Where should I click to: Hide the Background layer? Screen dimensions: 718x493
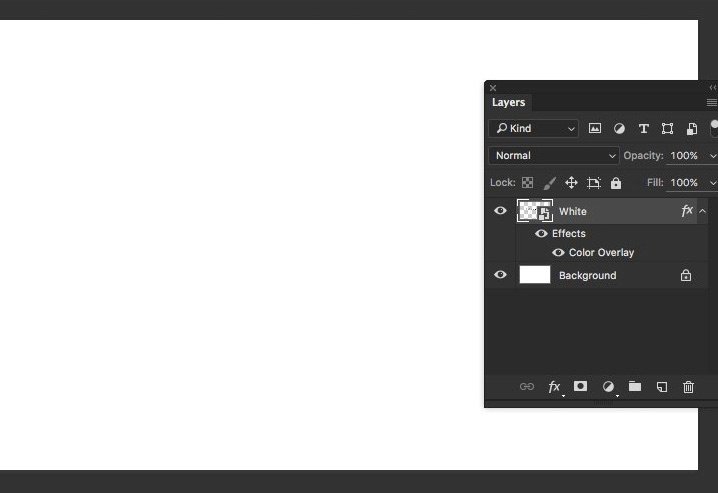click(x=500, y=275)
